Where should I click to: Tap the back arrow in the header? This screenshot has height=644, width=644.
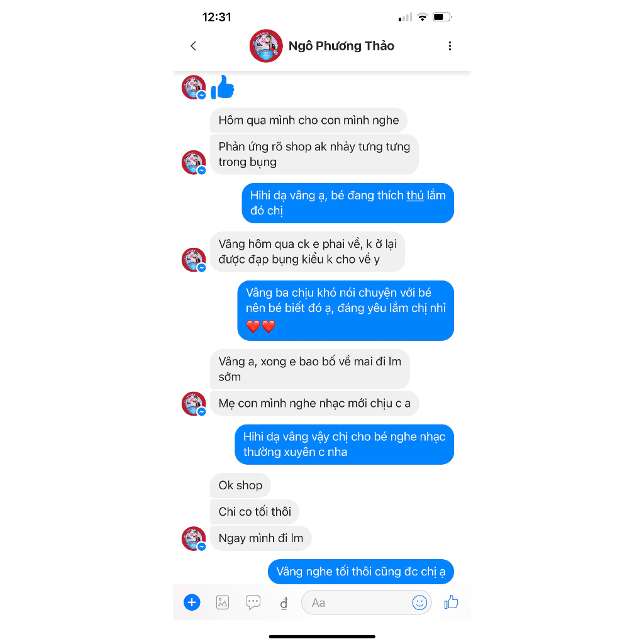[194, 46]
